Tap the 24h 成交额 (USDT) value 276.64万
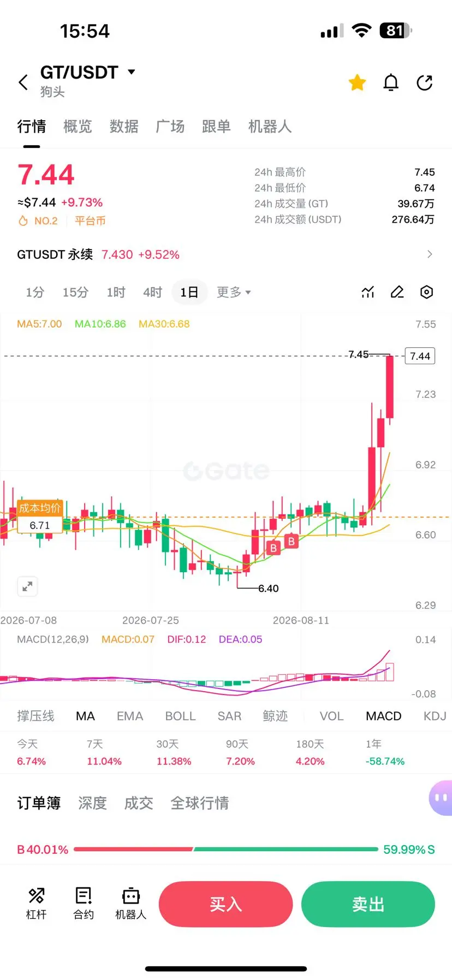Screen dimensions: 452x980 click(x=413, y=219)
